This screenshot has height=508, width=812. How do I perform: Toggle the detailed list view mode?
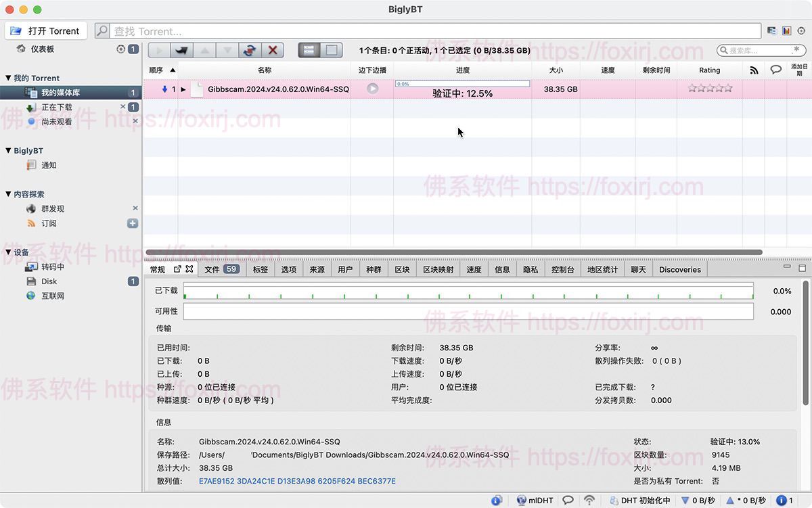[311, 50]
